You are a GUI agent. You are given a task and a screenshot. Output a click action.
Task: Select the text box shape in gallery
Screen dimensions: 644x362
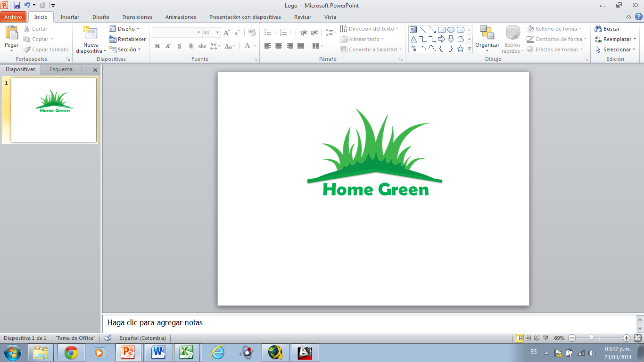[x=413, y=29]
